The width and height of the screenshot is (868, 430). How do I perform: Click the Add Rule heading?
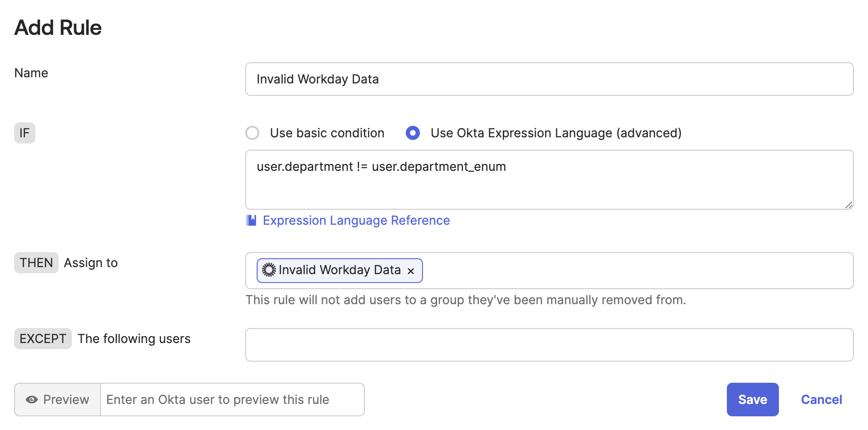[58, 27]
